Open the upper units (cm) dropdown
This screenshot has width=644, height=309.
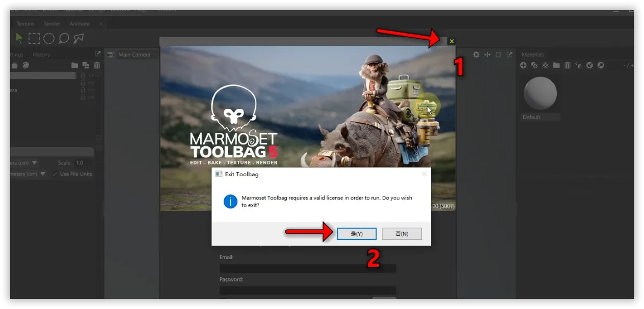pos(24,163)
